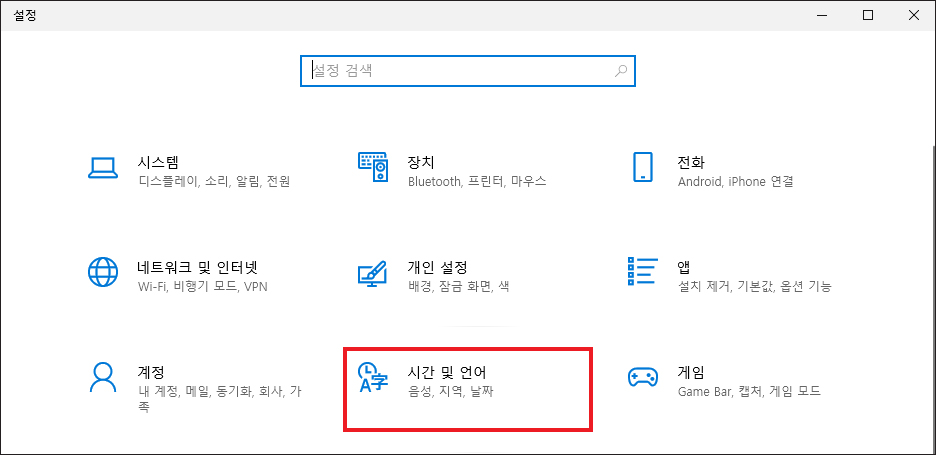Close the 설정 window
The height and width of the screenshot is (455, 936).
[x=913, y=16]
